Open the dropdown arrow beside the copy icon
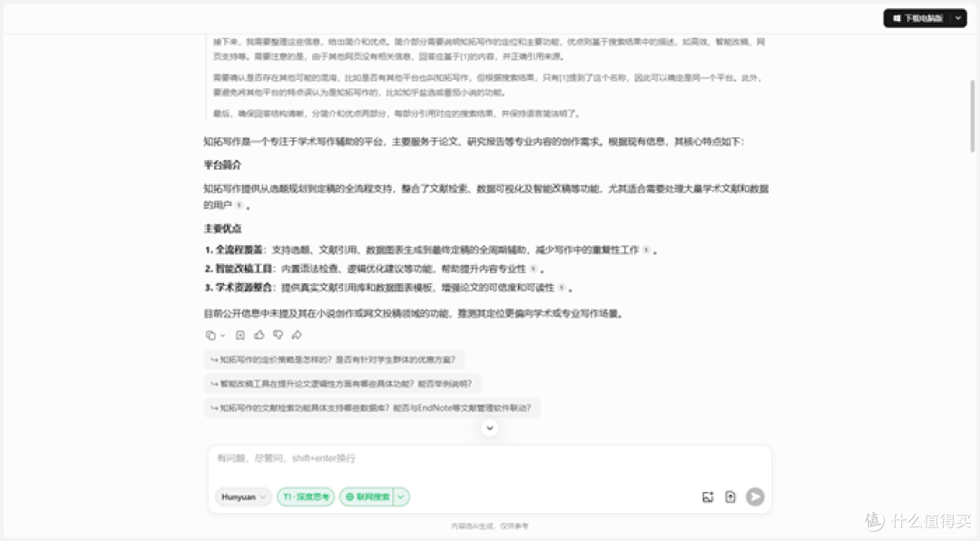Screen dimensions: 980x541 [x=222, y=336]
